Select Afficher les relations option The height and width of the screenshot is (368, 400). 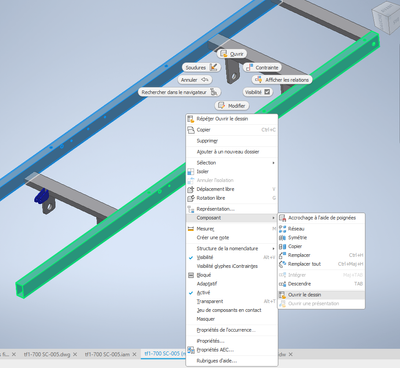[282, 80]
